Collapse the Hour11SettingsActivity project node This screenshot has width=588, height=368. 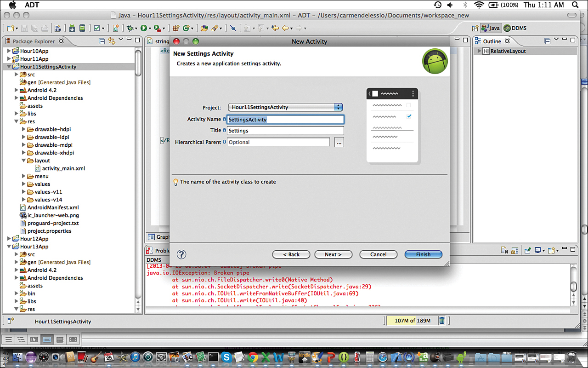[9, 67]
